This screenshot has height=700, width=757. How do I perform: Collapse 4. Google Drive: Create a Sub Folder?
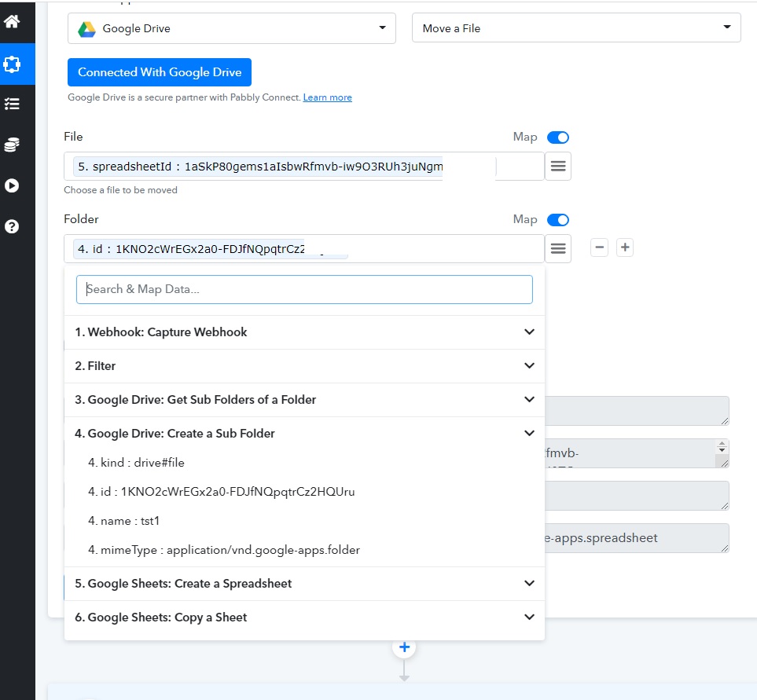point(305,433)
